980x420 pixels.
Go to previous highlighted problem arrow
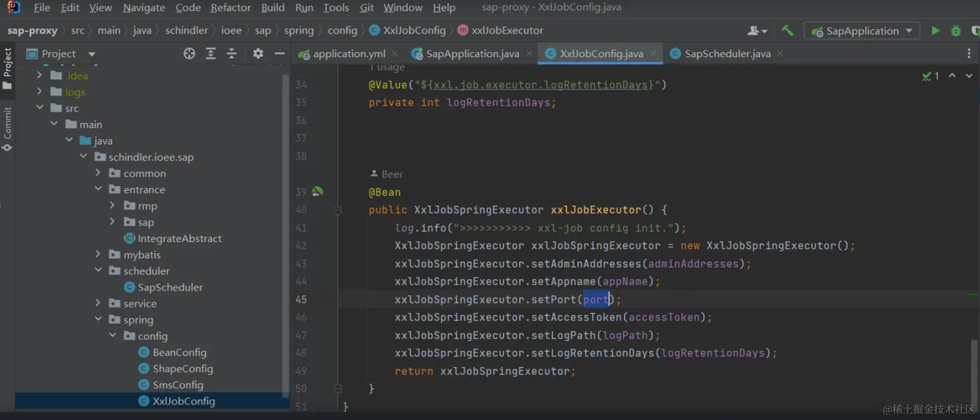[952, 76]
